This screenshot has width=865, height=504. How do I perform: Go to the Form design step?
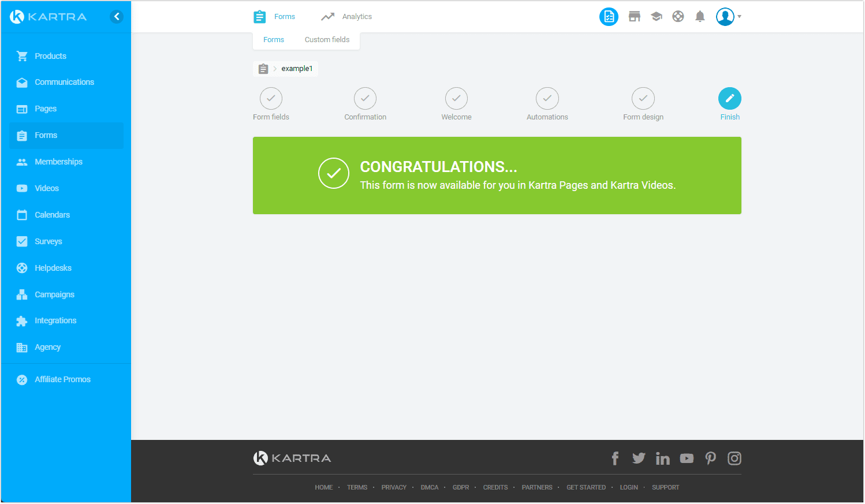point(643,104)
